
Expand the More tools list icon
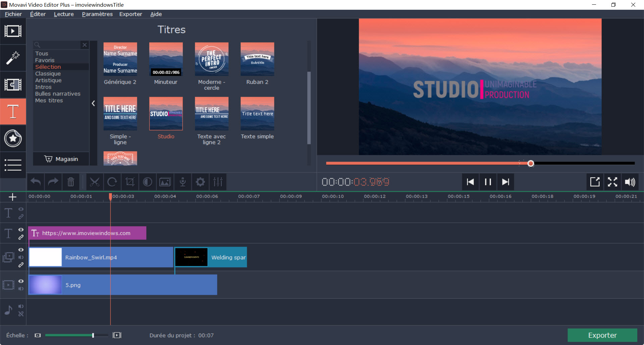click(13, 165)
